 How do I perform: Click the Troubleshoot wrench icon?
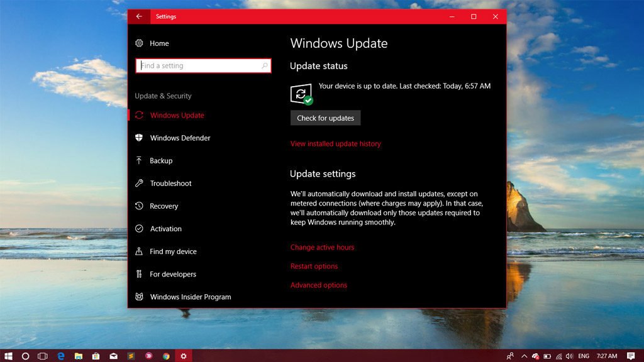[x=139, y=183]
